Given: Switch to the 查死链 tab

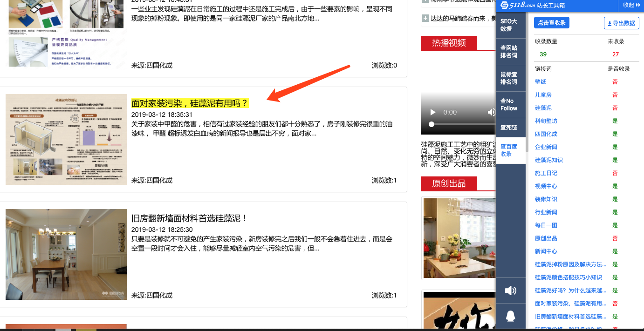Looking at the screenshot, I should [x=508, y=128].
